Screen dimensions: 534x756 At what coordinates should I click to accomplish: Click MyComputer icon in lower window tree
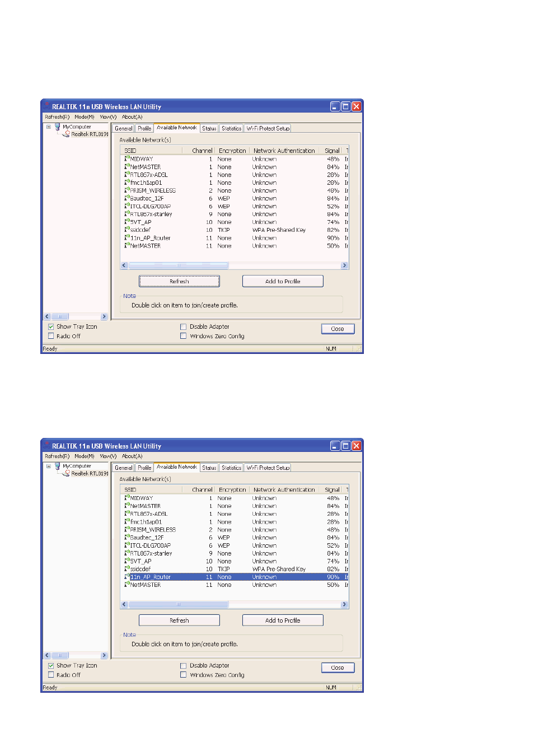coord(57,466)
